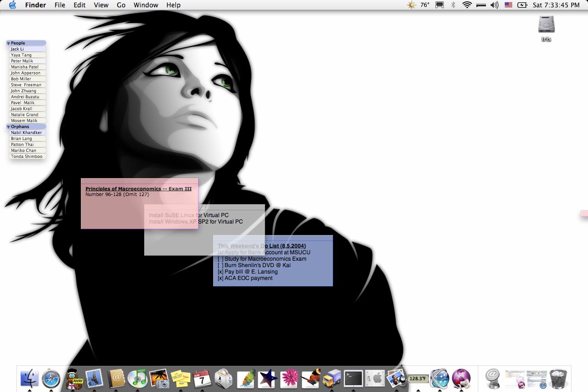The height and width of the screenshot is (392, 588).
Task: Open the palm-tree photo and camera icon in Dock
Action: point(159,379)
